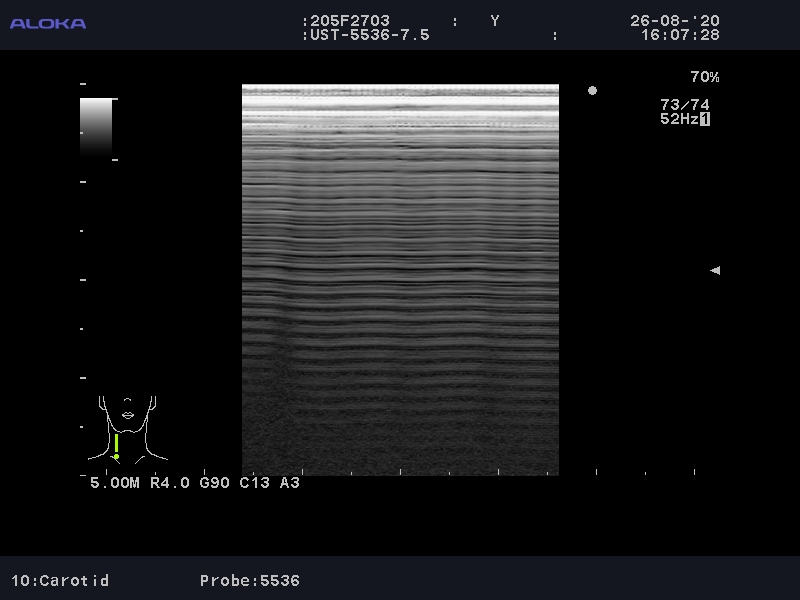Click the 205F2703 ID field
The height and width of the screenshot is (600, 800).
pyautogui.click(x=350, y=21)
